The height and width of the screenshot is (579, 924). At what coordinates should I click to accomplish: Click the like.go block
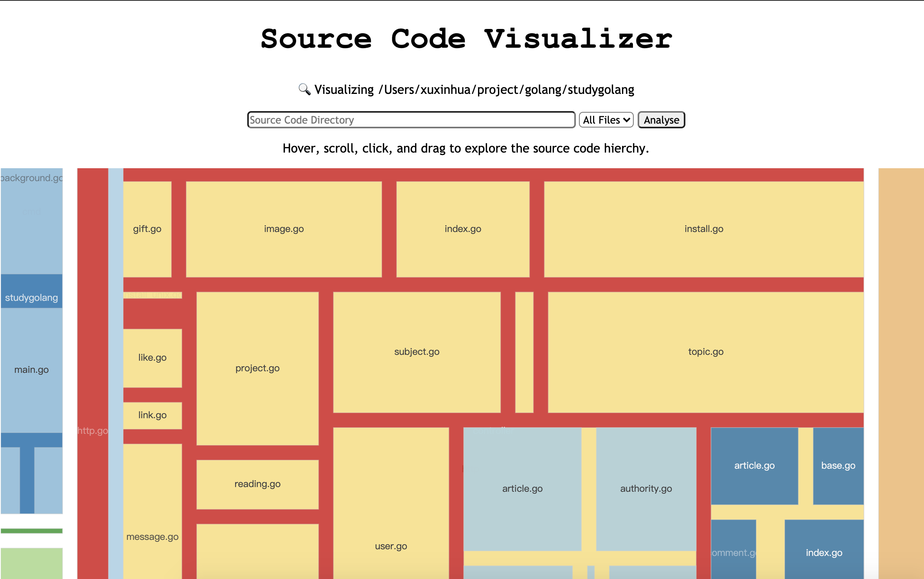point(152,358)
